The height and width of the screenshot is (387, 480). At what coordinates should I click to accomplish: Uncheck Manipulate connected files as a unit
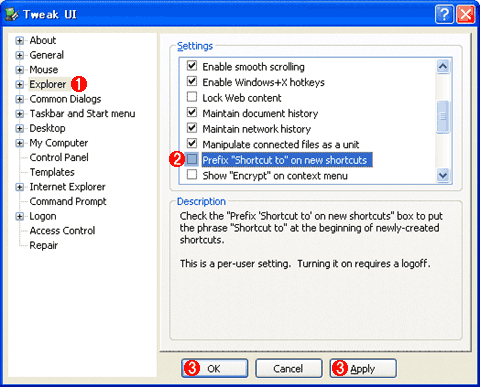coord(192,144)
